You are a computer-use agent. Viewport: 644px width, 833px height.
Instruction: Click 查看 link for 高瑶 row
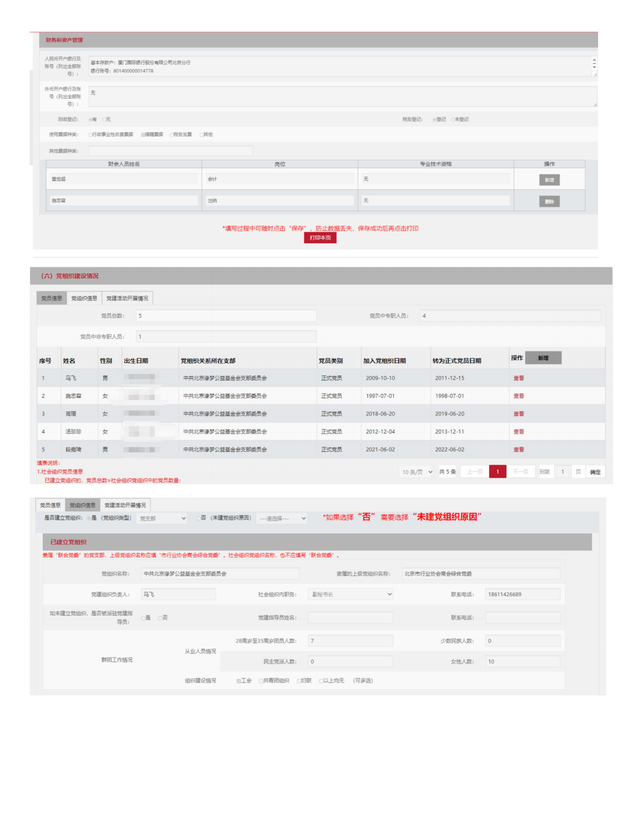519,414
